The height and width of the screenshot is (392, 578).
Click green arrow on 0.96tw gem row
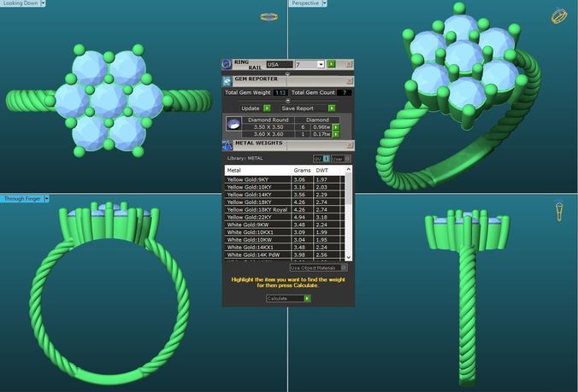pyautogui.click(x=336, y=127)
